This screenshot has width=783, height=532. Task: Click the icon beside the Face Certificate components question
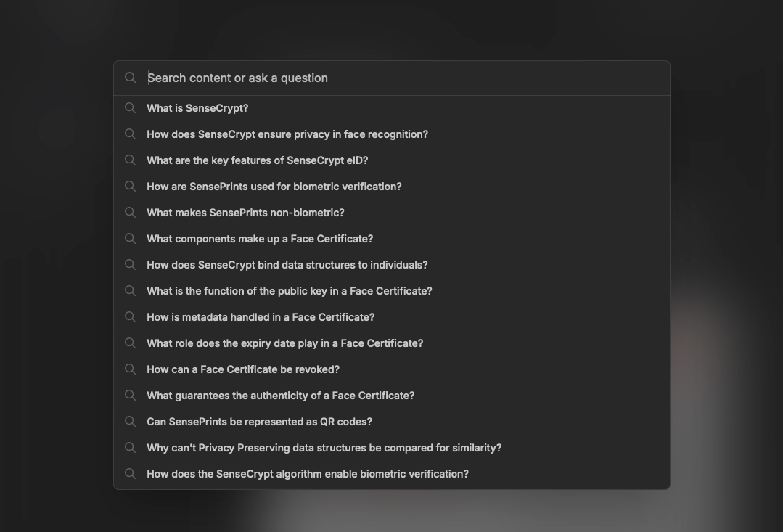[x=131, y=239]
